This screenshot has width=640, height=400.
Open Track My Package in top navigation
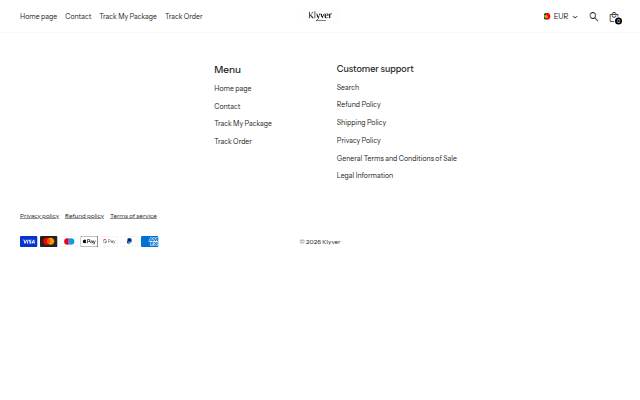pos(128,16)
